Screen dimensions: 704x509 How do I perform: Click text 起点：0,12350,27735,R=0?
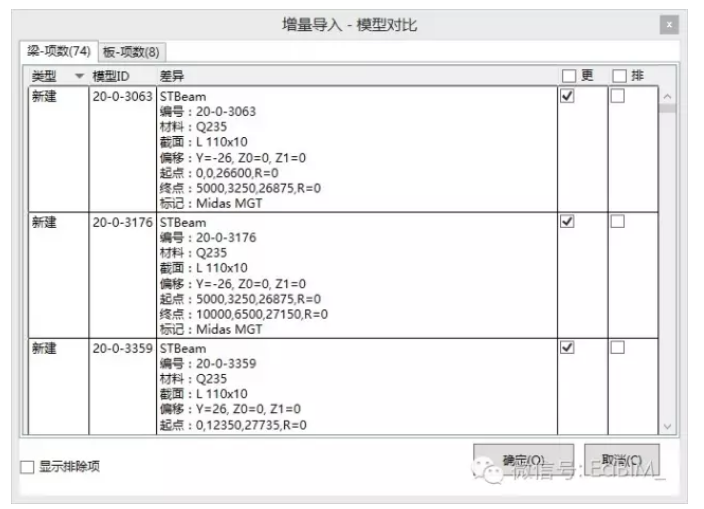click(233, 425)
